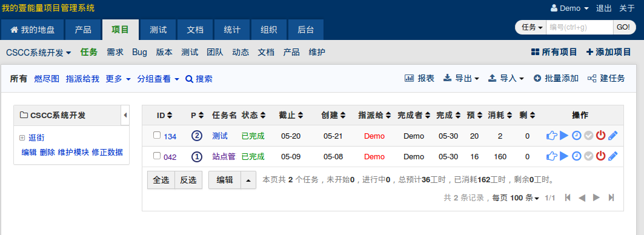
Task: Click the 燃尽图 burndown link
Action: (x=47, y=79)
